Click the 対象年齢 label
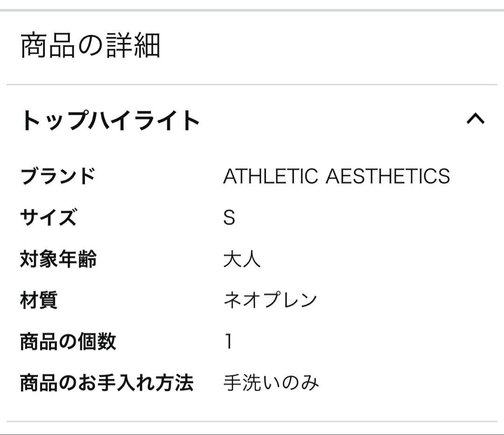The width and height of the screenshot is (504, 435). pyautogui.click(x=58, y=257)
